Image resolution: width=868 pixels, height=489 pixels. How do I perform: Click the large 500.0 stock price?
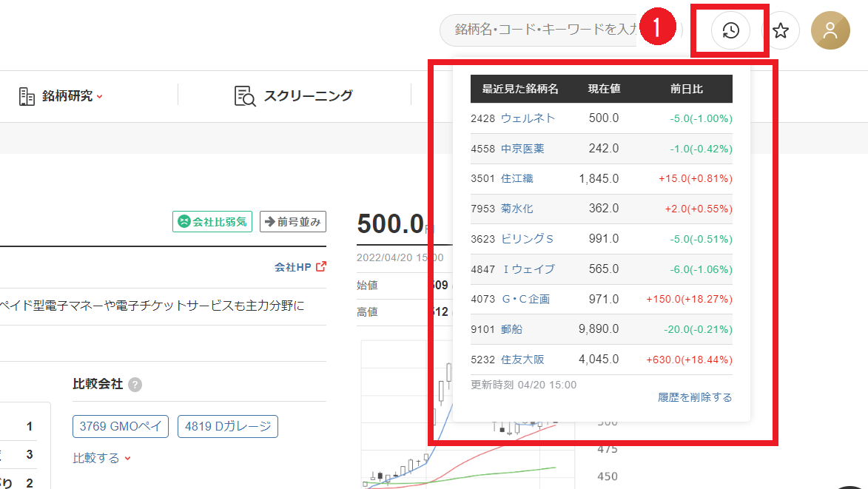pyautogui.click(x=390, y=224)
